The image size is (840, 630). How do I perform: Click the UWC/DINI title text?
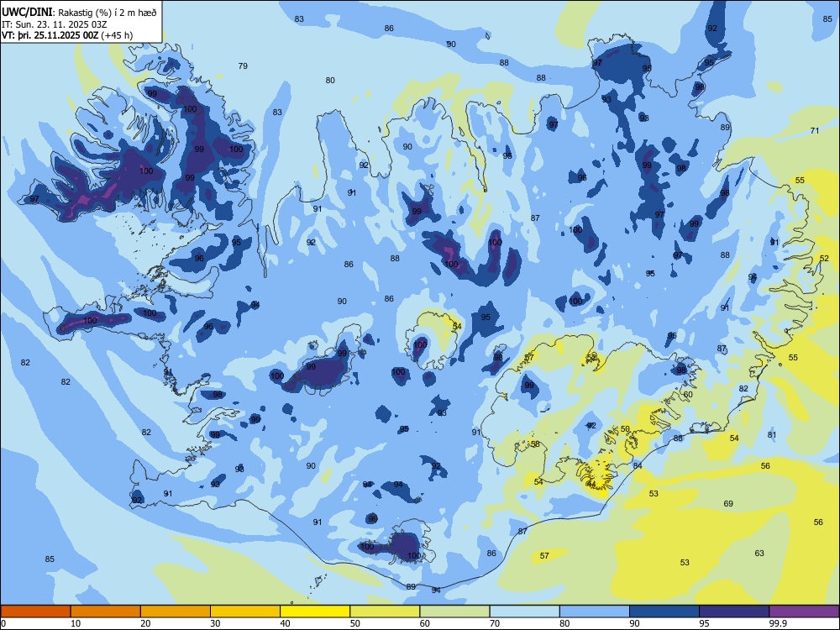[x=27, y=13]
